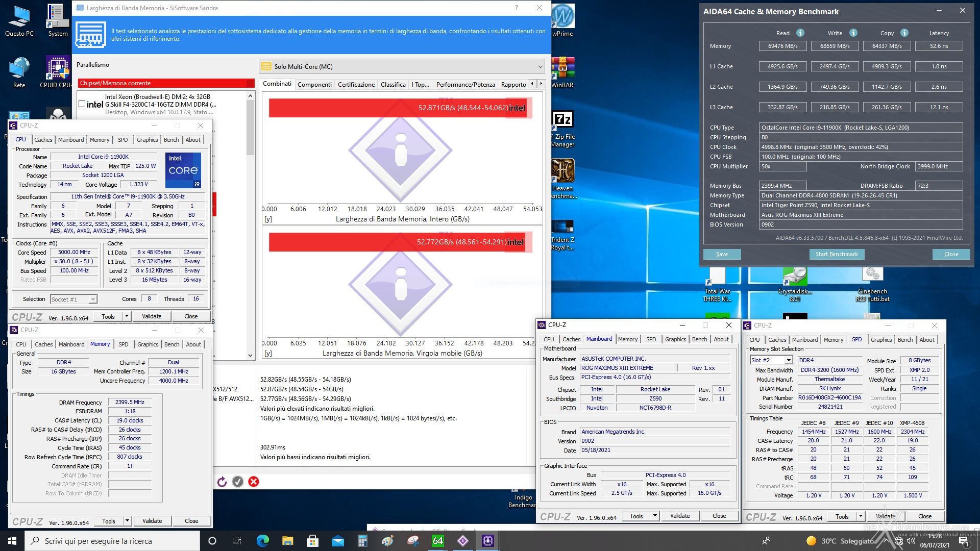Click Validate in CPU-Z CPU window
Viewport: 980px width, 551px height.
point(152,316)
